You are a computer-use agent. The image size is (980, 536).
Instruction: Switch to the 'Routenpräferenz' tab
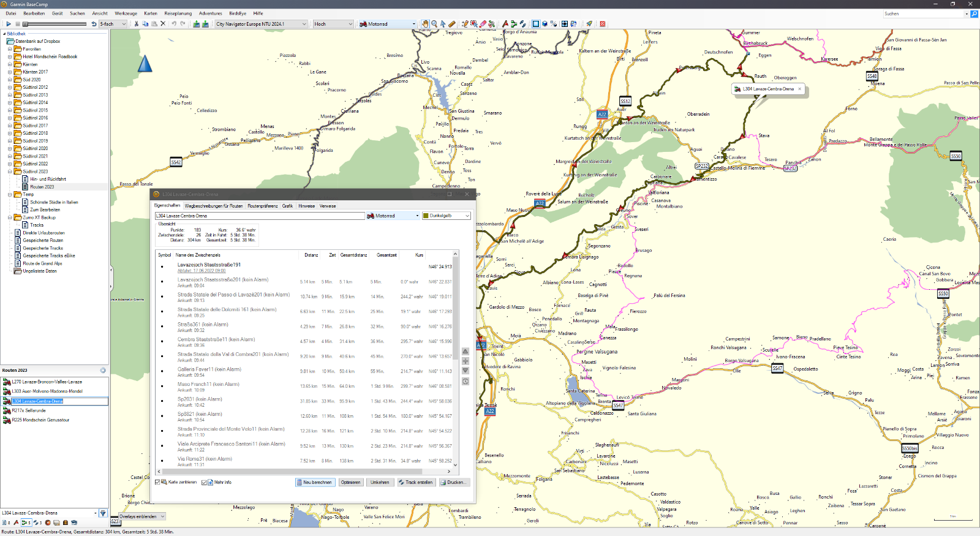[x=263, y=206]
